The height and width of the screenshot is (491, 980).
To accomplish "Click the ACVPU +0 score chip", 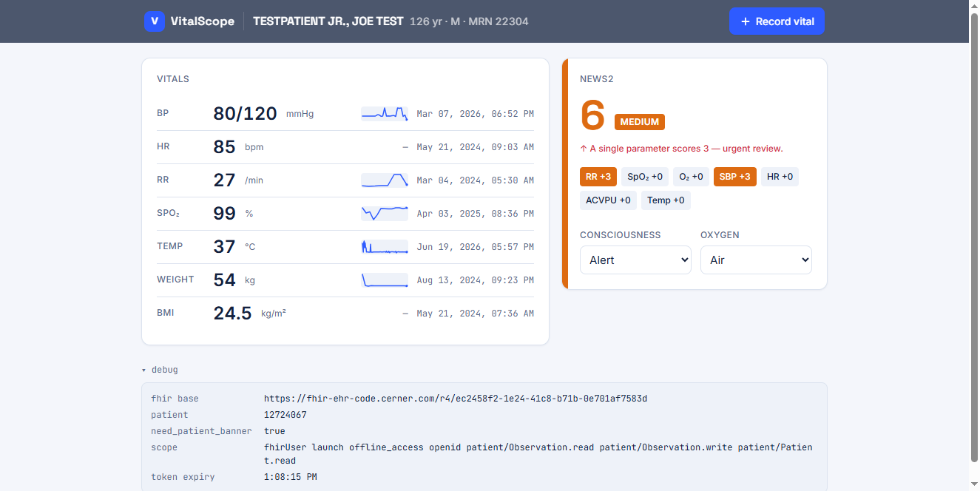I will coord(608,200).
